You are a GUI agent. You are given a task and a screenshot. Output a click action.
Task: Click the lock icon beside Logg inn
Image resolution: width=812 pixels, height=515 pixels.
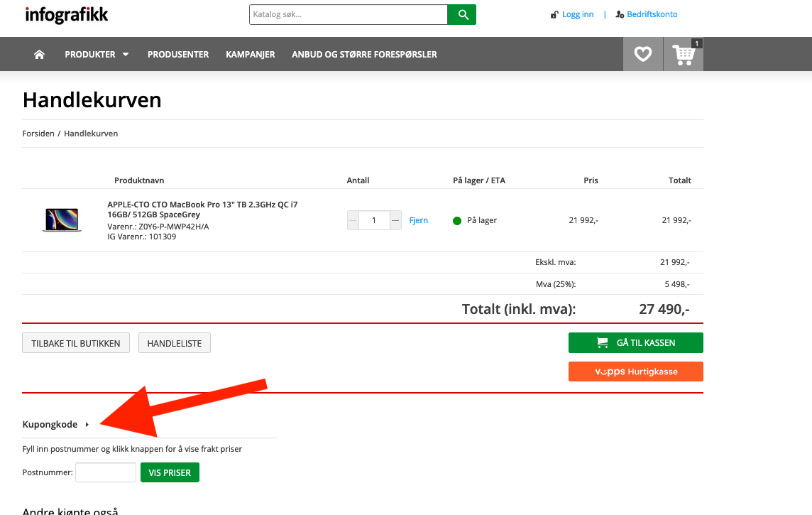[x=554, y=14]
